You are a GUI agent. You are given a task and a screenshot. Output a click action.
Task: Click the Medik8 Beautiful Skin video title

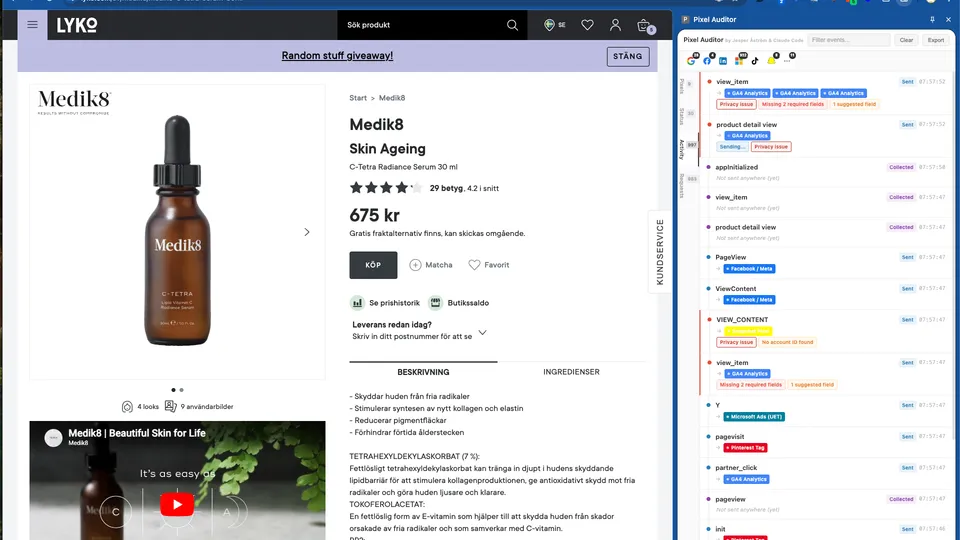137,433
